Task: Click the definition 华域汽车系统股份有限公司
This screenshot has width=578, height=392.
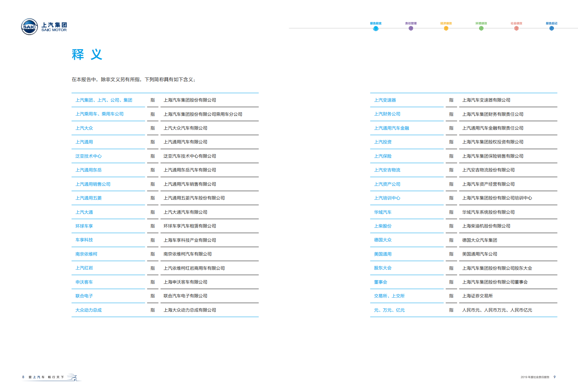Action: (488, 212)
